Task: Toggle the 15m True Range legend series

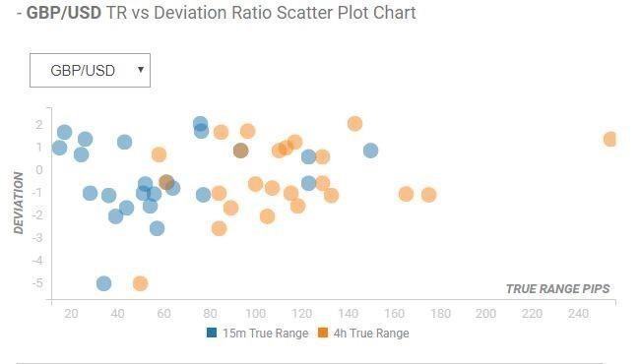Action: [258, 334]
